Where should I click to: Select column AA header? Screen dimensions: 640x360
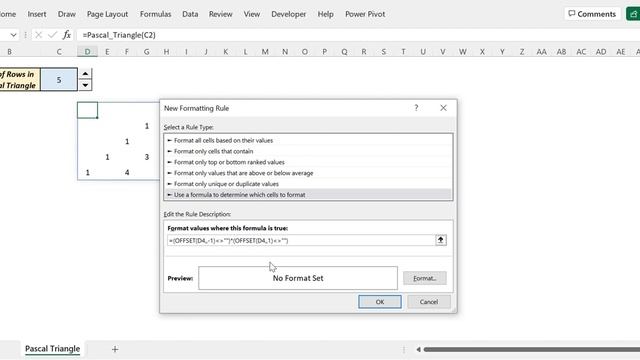pos(542,52)
